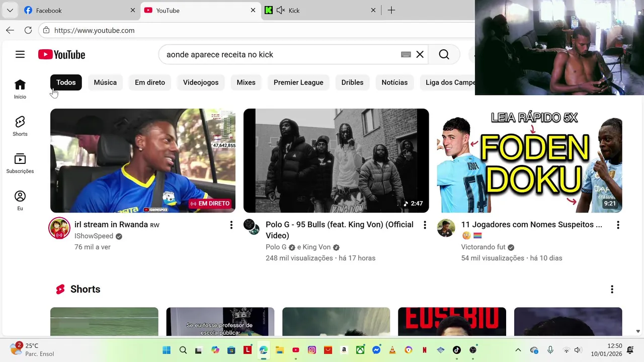Switch to the Facebook tab

pos(79,10)
